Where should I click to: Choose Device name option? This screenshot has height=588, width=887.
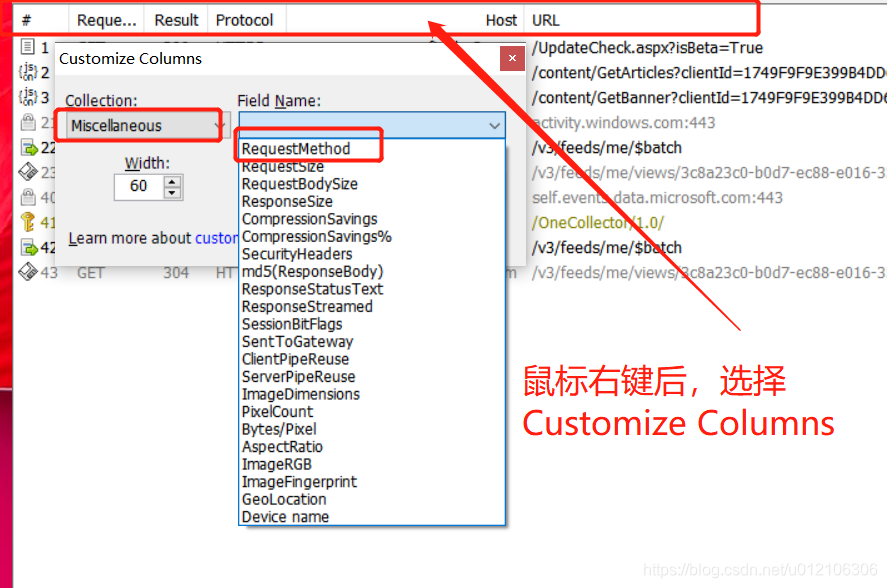(285, 517)
